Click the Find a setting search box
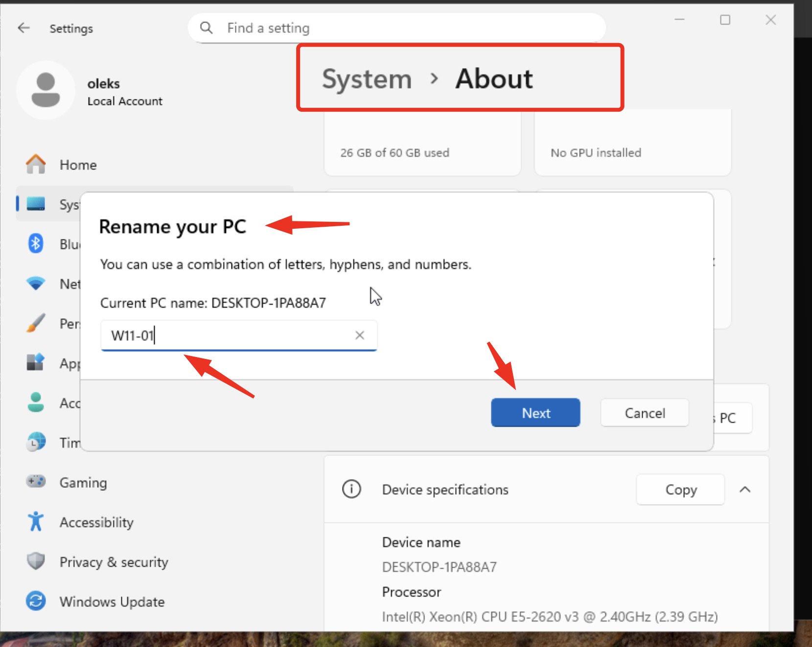Viewport: 812px width, 647px height. (396, 28)
